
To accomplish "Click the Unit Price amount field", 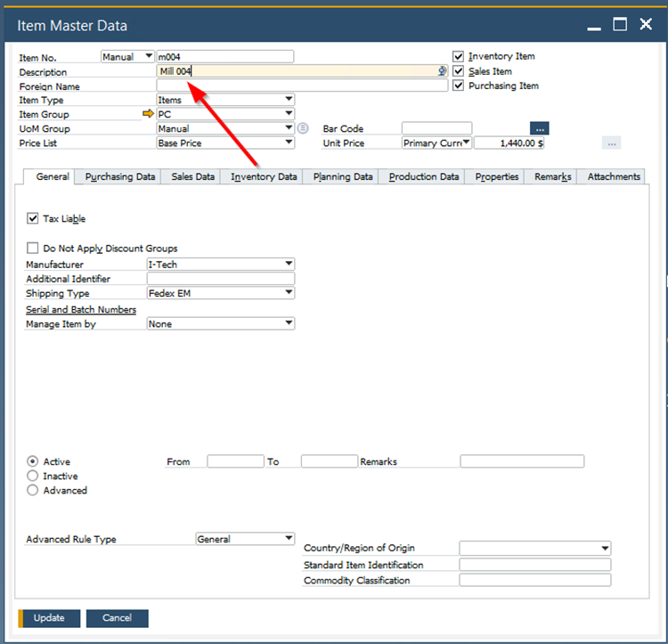I will pyautogui.click(x=509, y=143).
